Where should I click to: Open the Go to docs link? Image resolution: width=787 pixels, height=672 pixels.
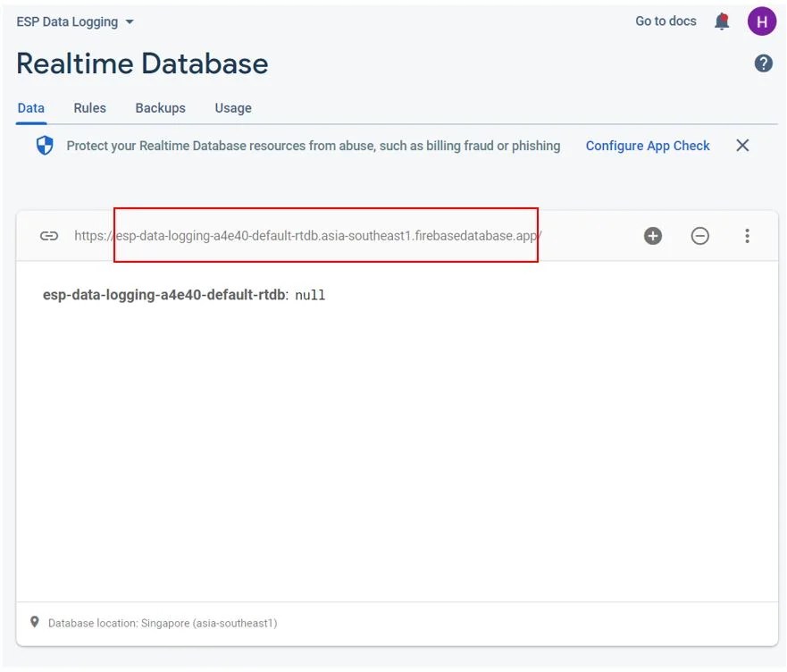pyautogui.click(x=666, y=21)
